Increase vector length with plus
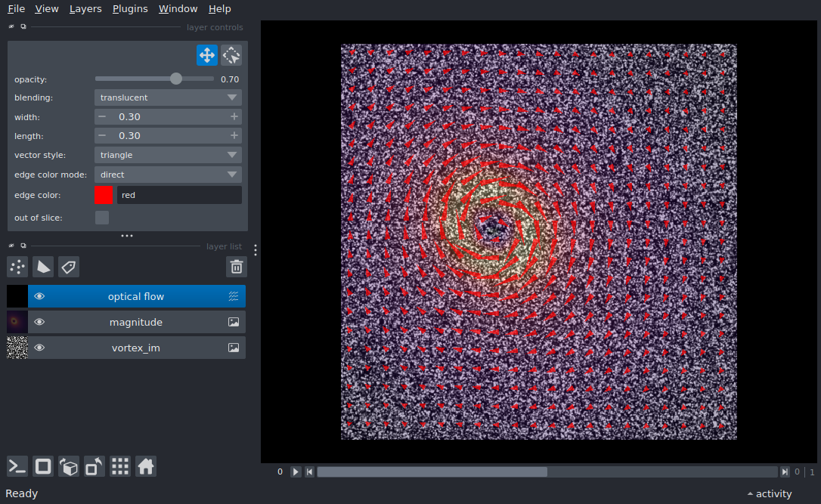This screenshot has width=821, height=504. click(x=234, y=135)
